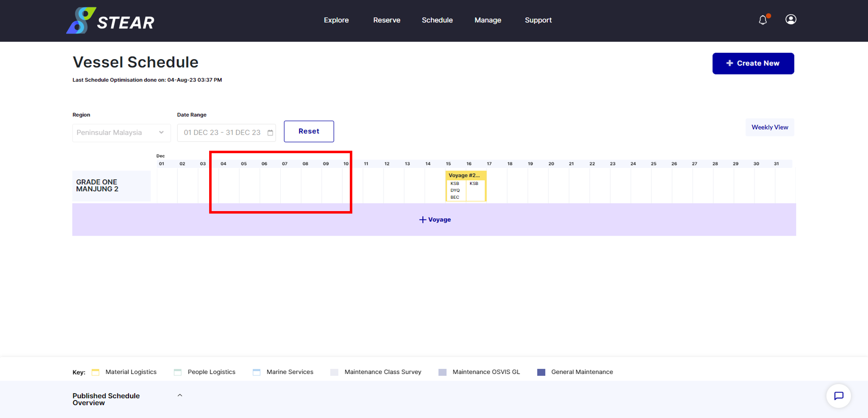
Task: Open the Support menu
Action: pos(538,20)
